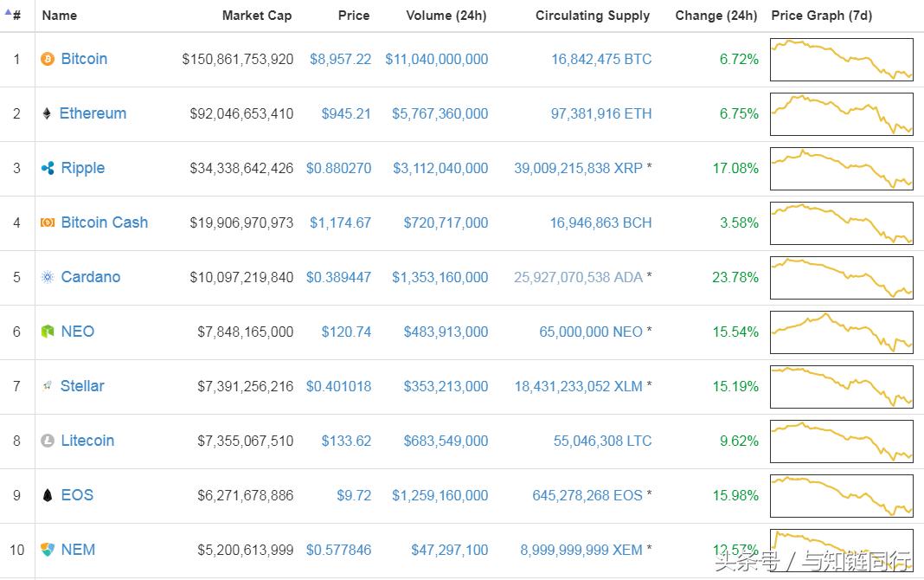The image size is (924, 580).
Task: Click Litecoin price $133.62
Action: pos(346,441)
